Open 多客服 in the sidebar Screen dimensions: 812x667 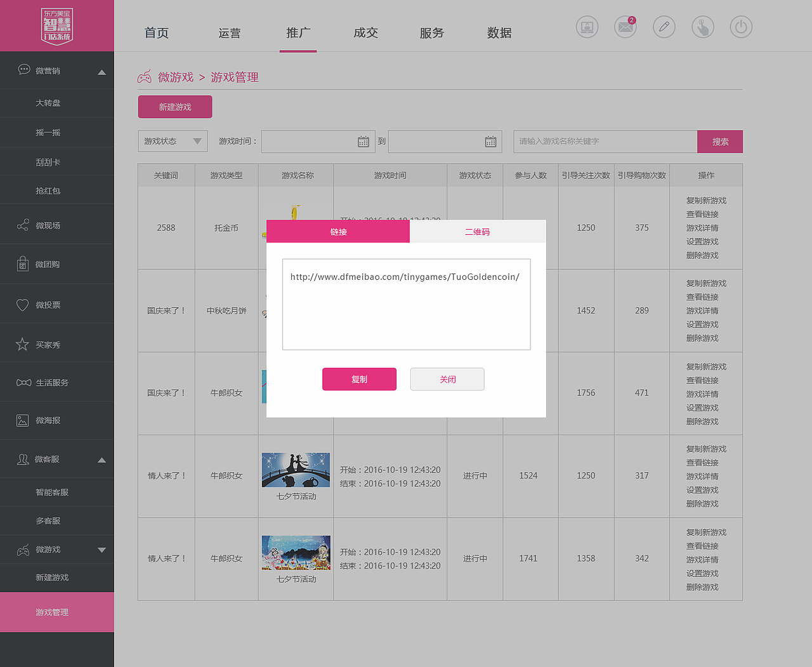click(57, 520)
